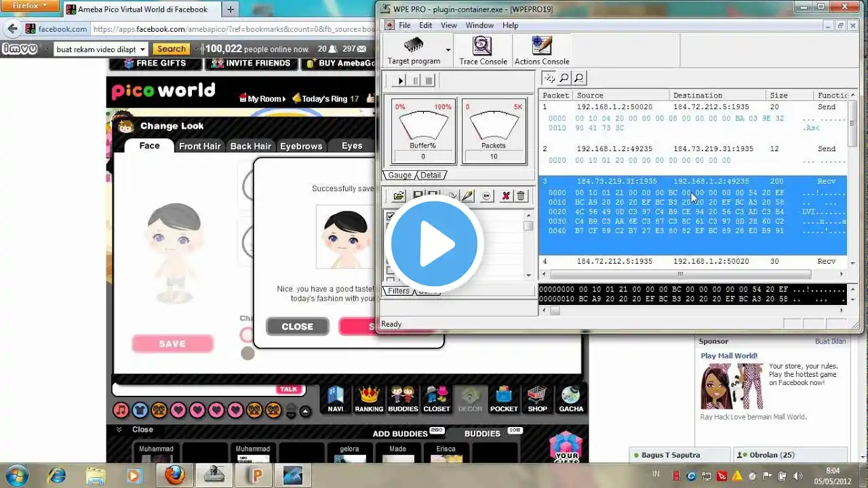868x488 pixels.
Task: Open filter file with the folder icon
Action: [x=399, y=196]
